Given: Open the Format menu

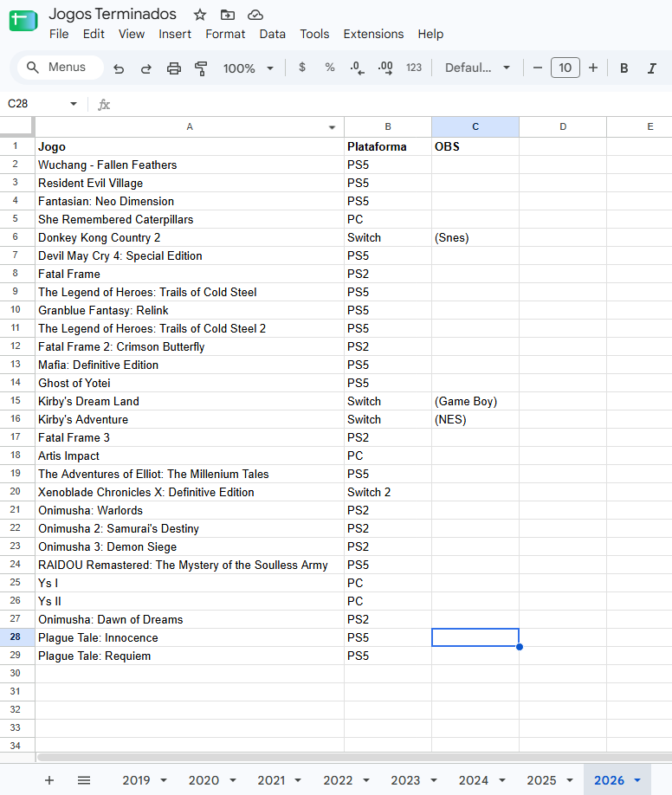Looking at the screenshot, I should click(x=225, y=34).
